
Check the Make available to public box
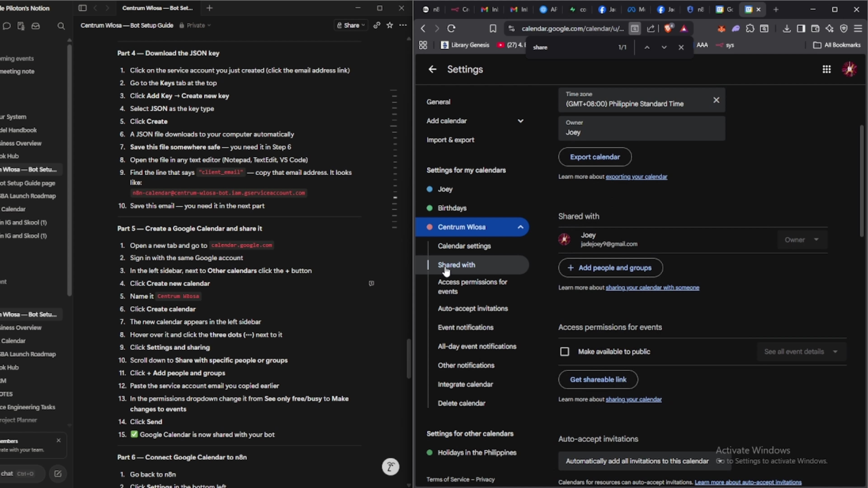(564, 352)
